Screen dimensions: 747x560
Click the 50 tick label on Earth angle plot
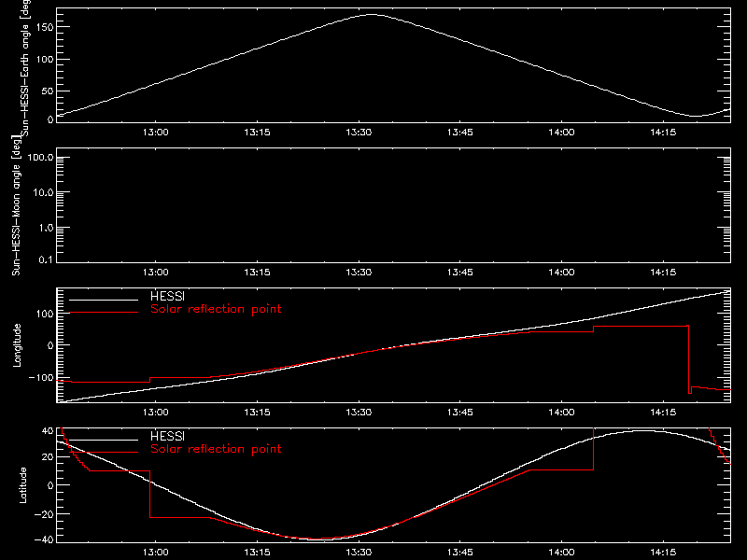click(48, 91)
